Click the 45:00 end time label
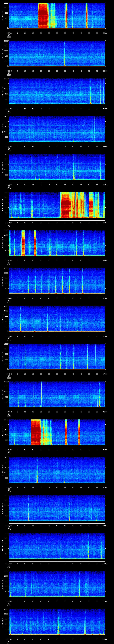 pyautogui.click(x=105, y=298)
